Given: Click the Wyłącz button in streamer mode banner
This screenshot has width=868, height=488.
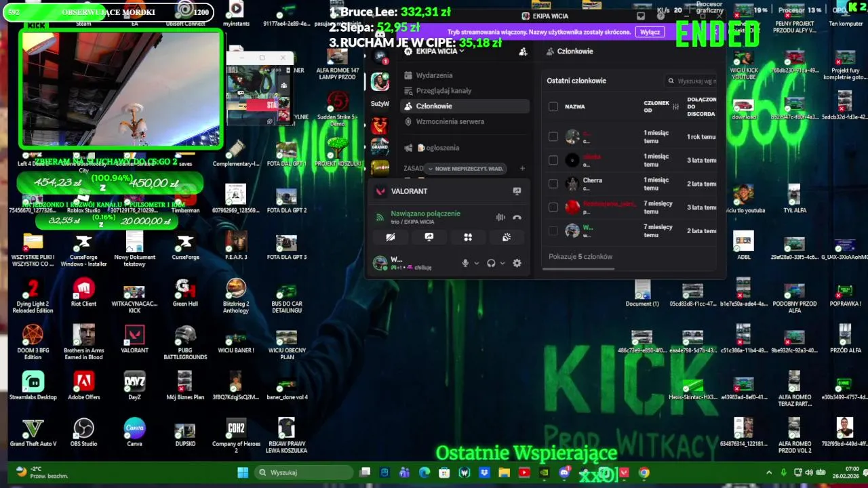Looking at the screenshot, I should (650, 32).
